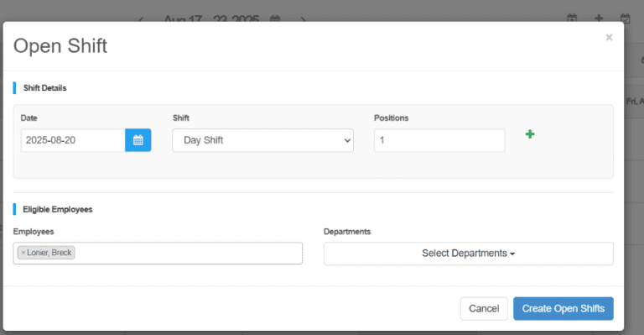Click background calendar-check icon at top right
The width and height of the screenshot is (644, 335).
coord(625,18)
